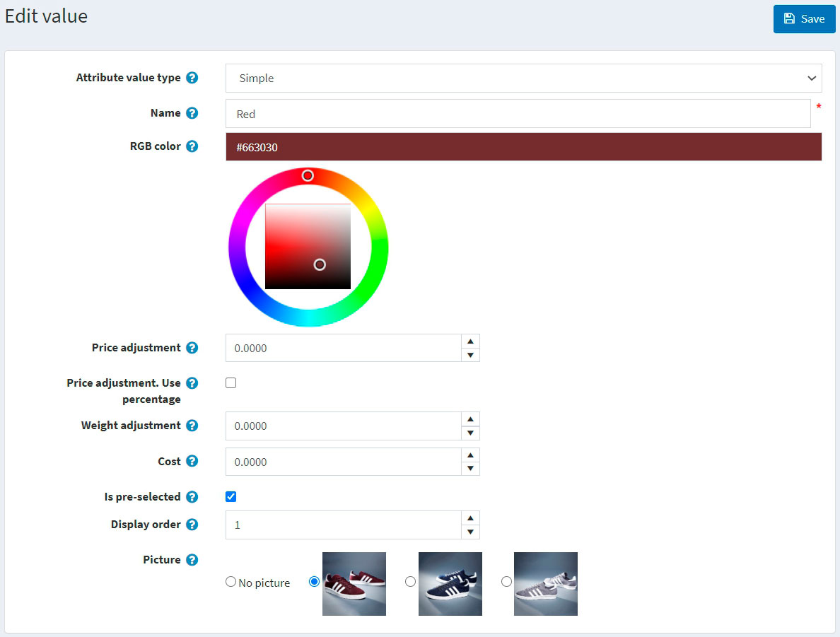Click help icon next to Price adjustment
The image size is (840, 637).
click(192, 348)
